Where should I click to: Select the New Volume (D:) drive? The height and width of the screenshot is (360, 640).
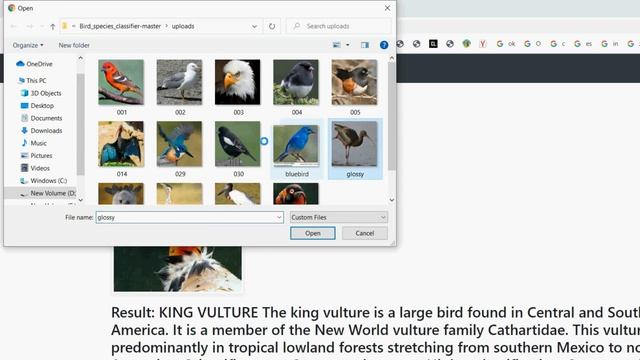pos(48,193)
